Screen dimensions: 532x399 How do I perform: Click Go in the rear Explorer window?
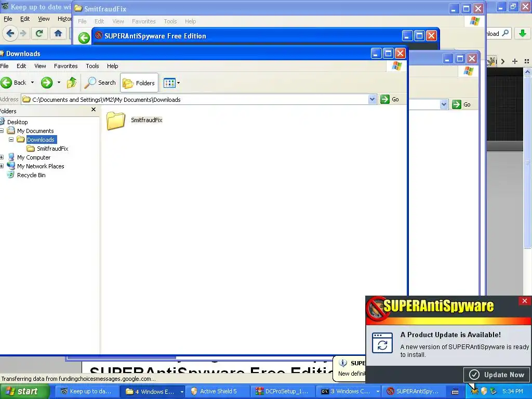click(x=461, y=104)
